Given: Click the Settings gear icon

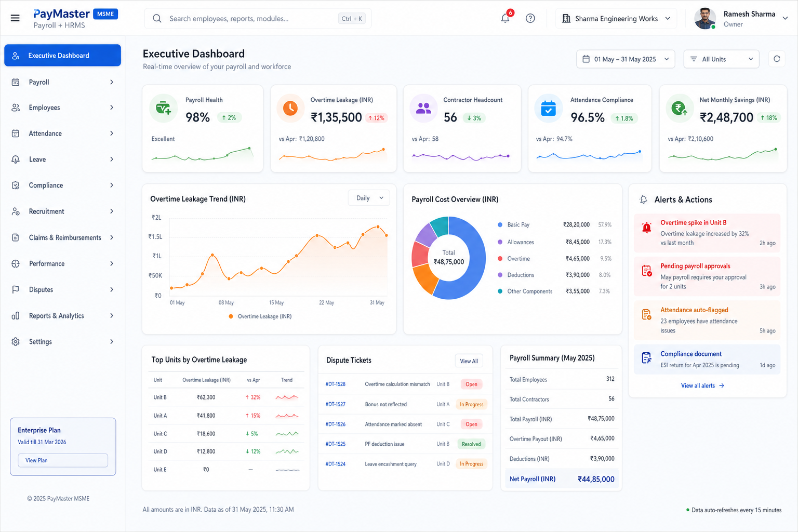Looking at the screenshot, I should tap(16, 341).
